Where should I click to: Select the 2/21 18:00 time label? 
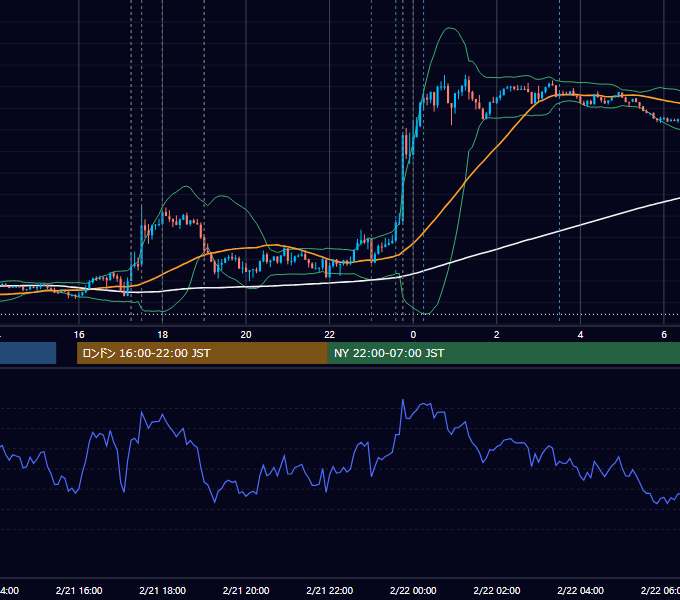pyautogui.click(x=162, y=590)
